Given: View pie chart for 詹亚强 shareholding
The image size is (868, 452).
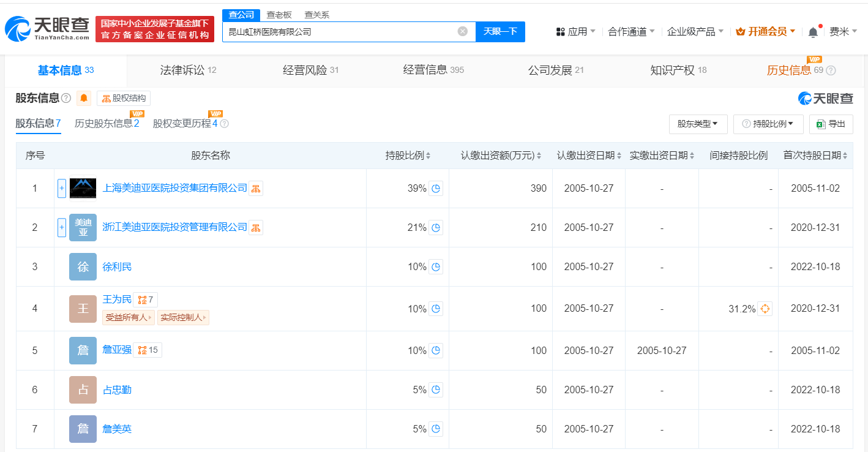Looking at the screenshot, I should click(x=436, y=350).
